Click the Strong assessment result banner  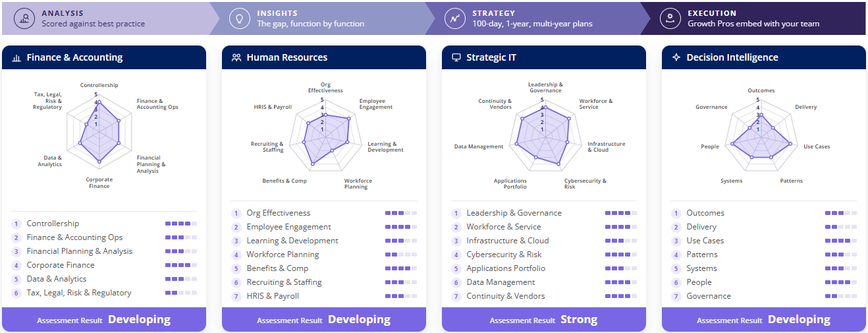(544, 320)
